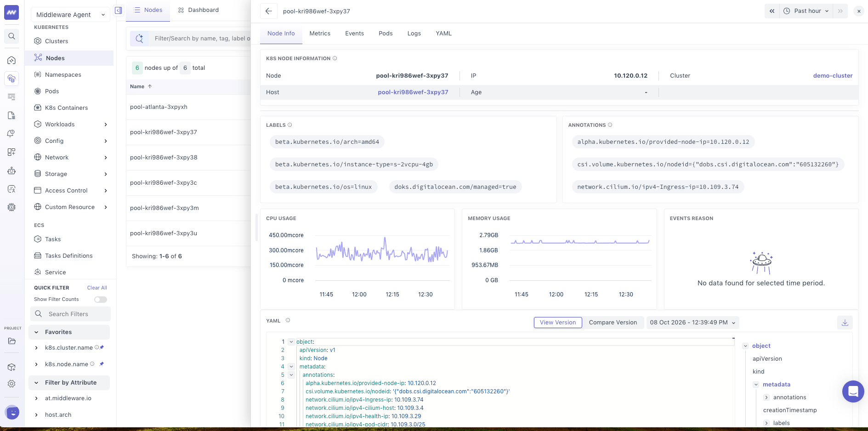Toggle Show Filter Counts switch
The width and height of the screenshot is (868, 431).
[101, 300]
